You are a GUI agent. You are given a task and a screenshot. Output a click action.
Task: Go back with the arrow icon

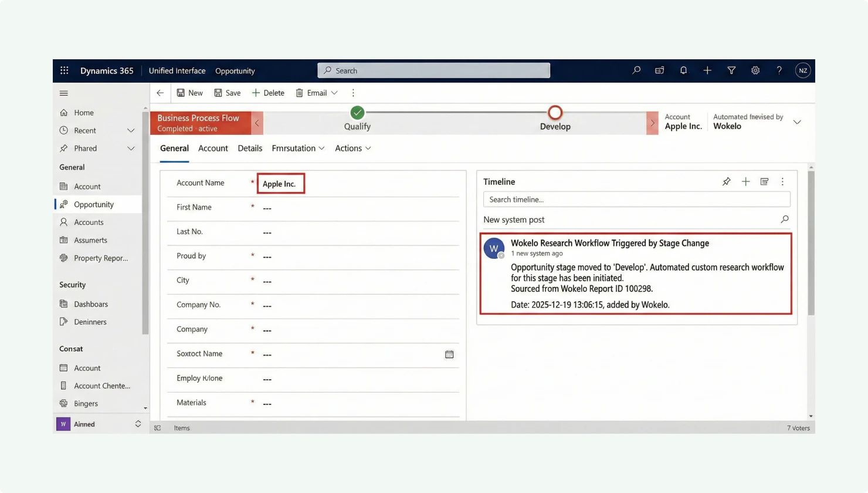coord(160,93)
